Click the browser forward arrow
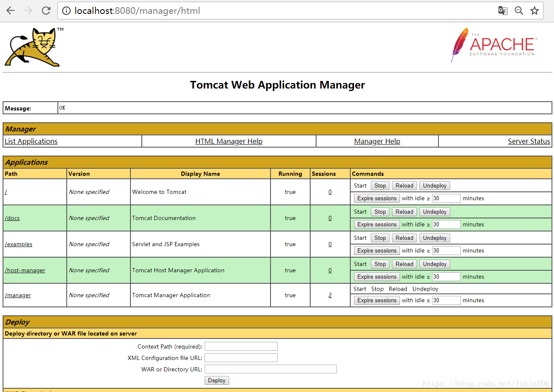Viewport: 554px width, 392px height. coord(28,11)
